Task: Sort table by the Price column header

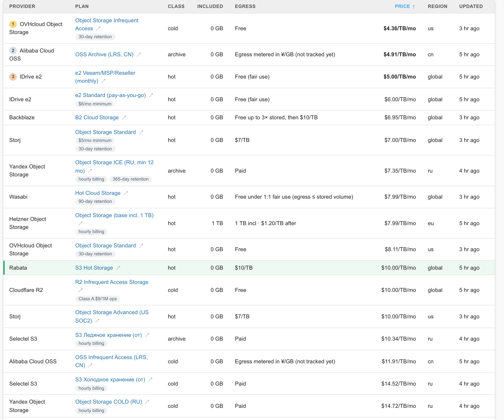Action: coord(405,7)
